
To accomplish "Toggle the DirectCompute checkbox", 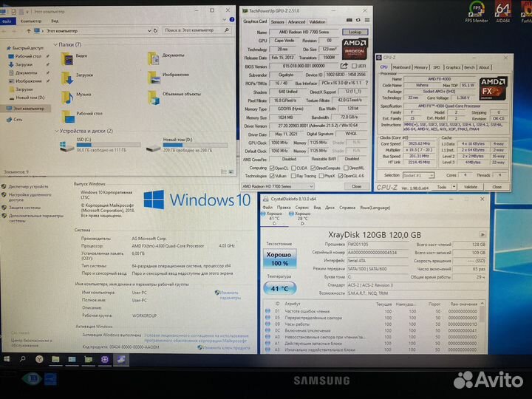I will click(x=313, y=168).
